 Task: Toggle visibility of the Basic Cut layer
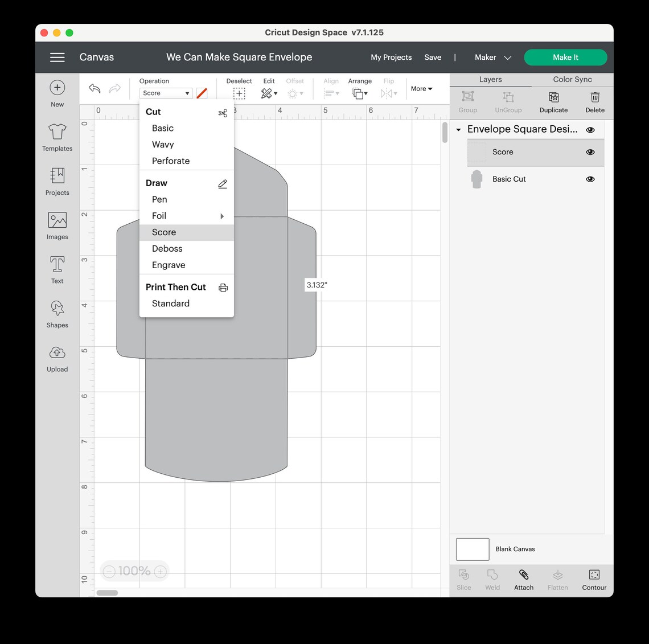590,179
